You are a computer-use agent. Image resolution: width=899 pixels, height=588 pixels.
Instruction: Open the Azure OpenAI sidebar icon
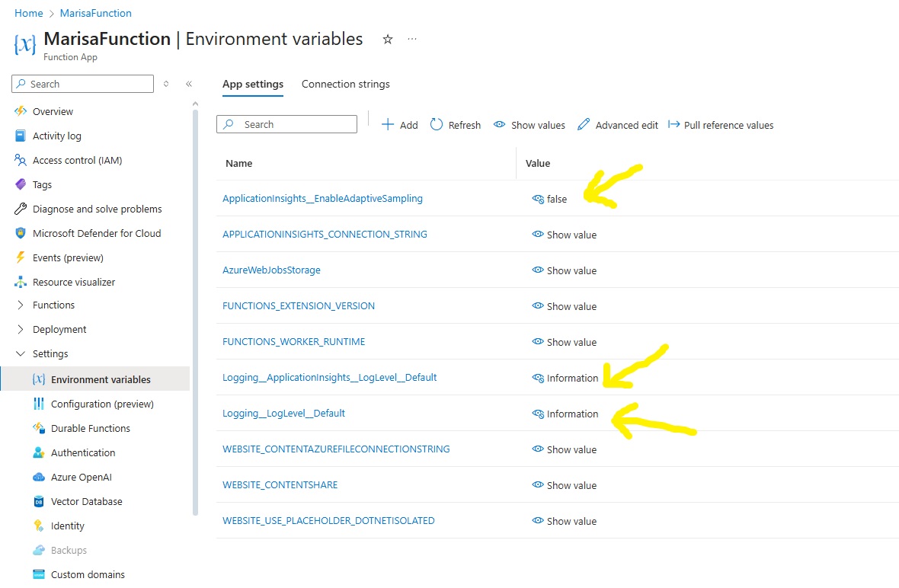point(39,477)
